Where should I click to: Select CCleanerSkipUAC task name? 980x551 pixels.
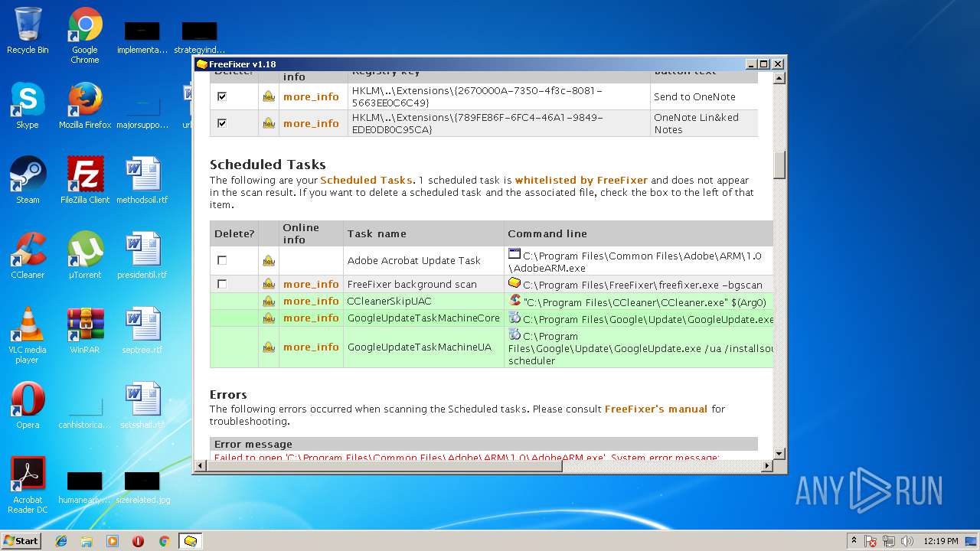[x=390, y=302]
